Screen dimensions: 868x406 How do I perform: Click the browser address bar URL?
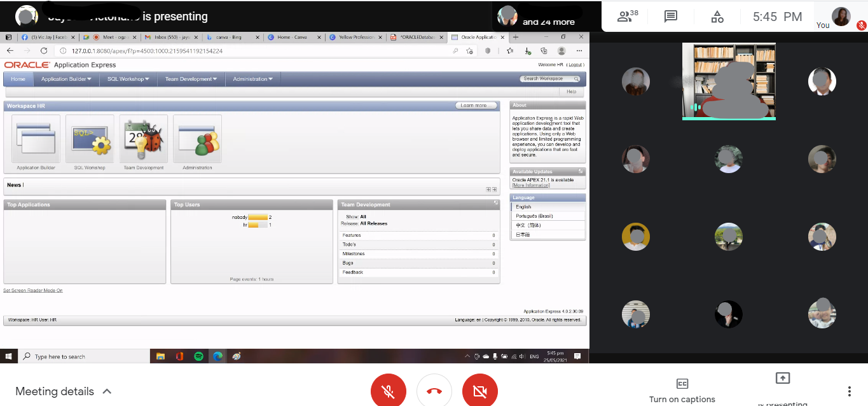147,51
